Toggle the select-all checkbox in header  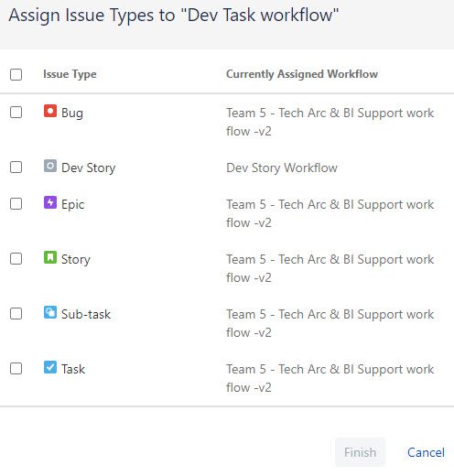16,74
